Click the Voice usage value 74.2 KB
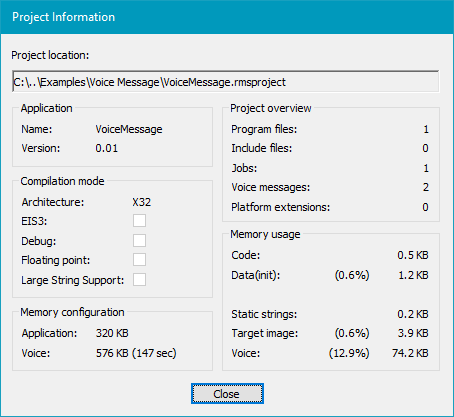 pyautogui.click(x=410, y=353)
